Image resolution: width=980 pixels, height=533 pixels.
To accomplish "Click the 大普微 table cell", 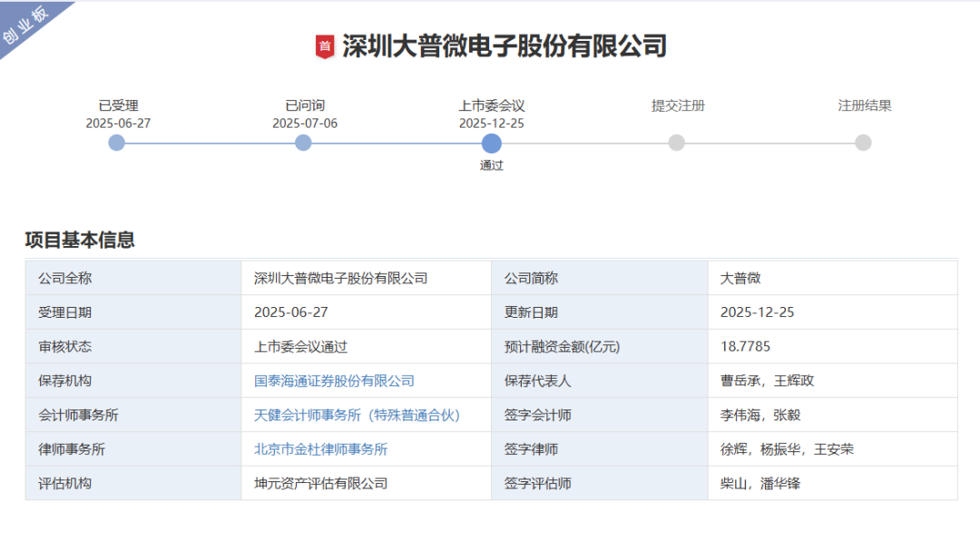I will pos(832,278).
